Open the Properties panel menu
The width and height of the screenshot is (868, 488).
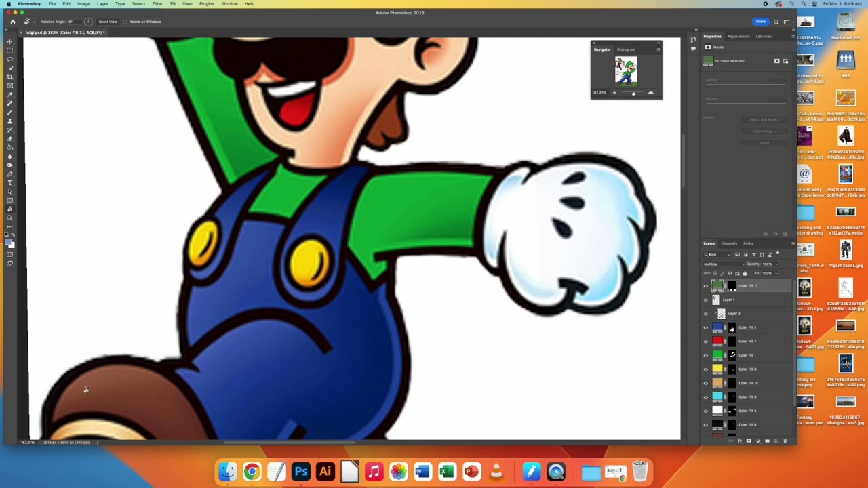[x=793, y=37]
